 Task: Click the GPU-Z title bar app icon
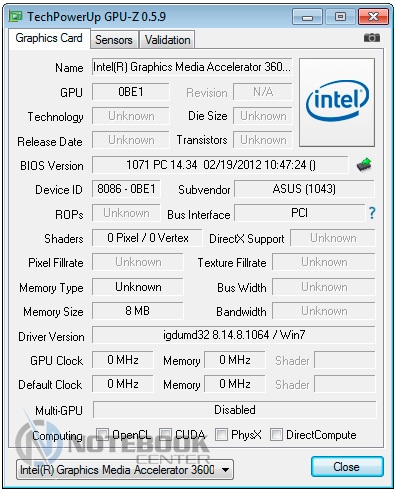coord(15,16)
